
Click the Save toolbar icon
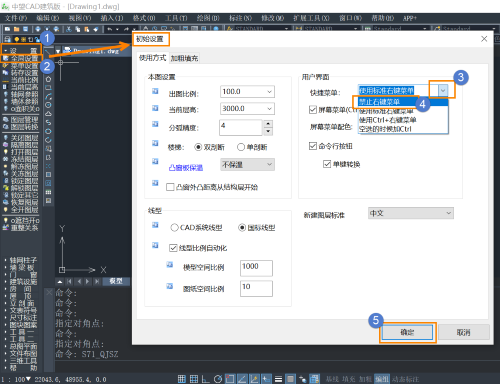click(x=25, y=29)
